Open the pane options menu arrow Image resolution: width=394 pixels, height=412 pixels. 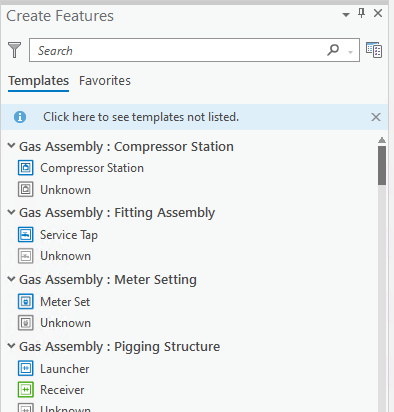point(346,15)
